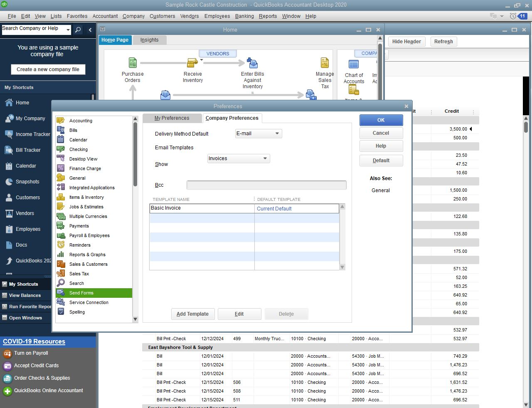Open Delivery Method Default dropdown
The width and height of the screenshot is (532, 408).
[259, 134]
